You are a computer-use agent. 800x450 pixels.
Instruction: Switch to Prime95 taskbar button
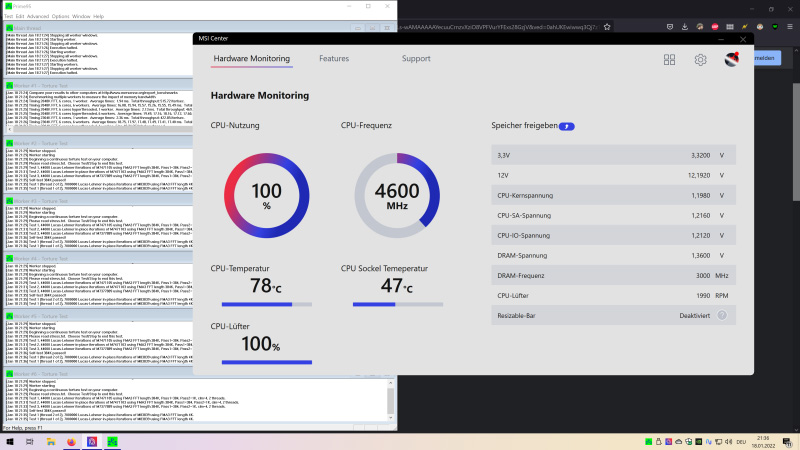(112, 442)
